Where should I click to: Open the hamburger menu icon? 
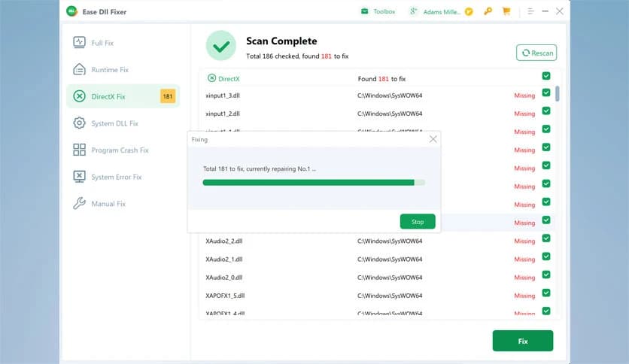[530, 11]
